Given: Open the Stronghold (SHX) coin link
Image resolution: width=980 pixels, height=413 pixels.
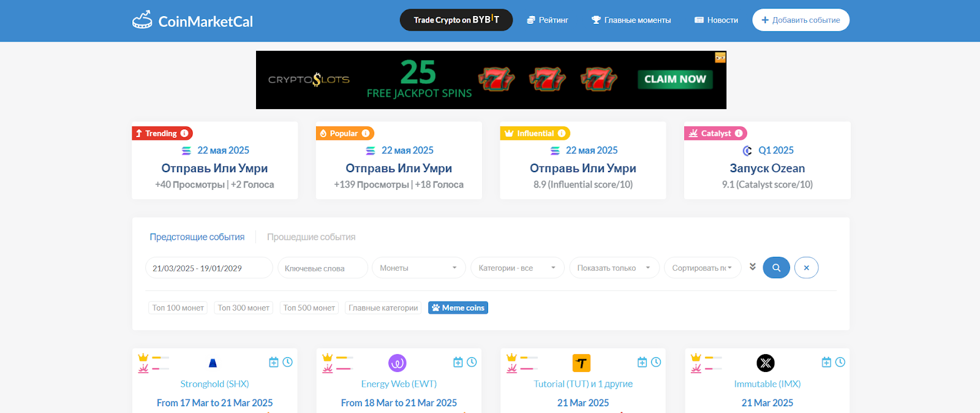Looking at the screenshot, I should click(214, 384).
